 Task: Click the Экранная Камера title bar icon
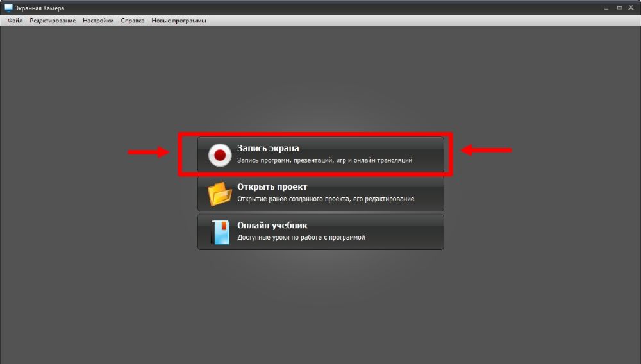[x=8, y=8]
